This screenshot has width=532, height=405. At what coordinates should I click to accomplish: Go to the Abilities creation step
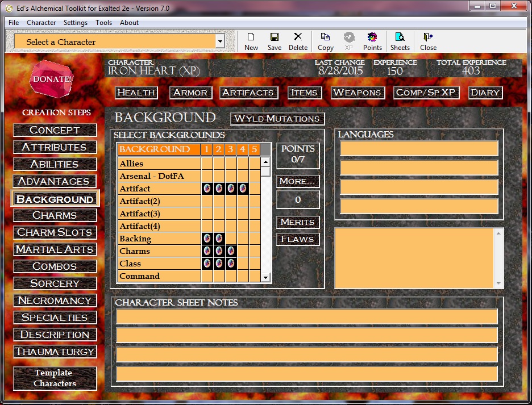(x=55, y=164)
